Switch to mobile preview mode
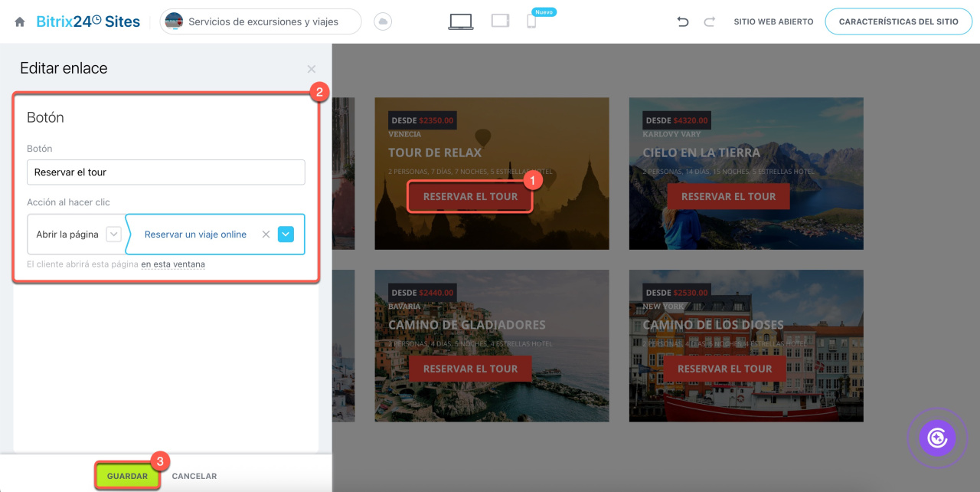Viewport: 980px width, 492px height. (x=531, y=21)
